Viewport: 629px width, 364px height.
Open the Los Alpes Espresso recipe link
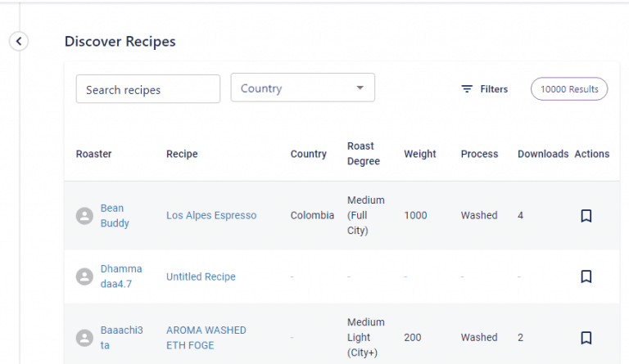pos(211,216)
